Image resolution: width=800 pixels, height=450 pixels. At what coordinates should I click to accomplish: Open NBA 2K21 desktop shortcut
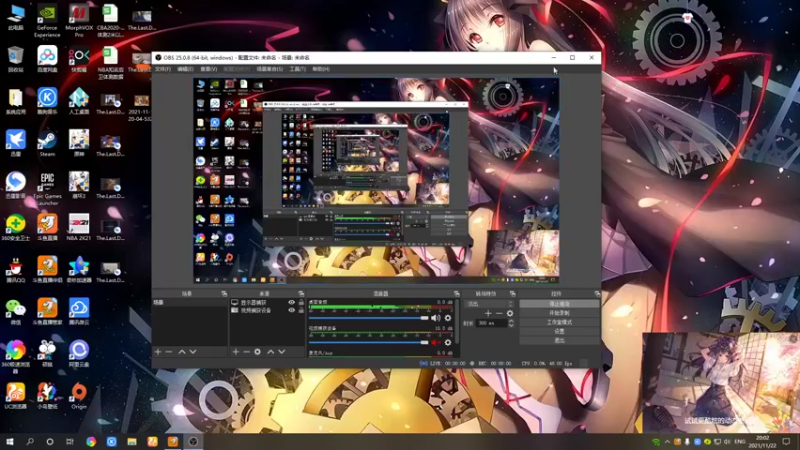[79, 228]
